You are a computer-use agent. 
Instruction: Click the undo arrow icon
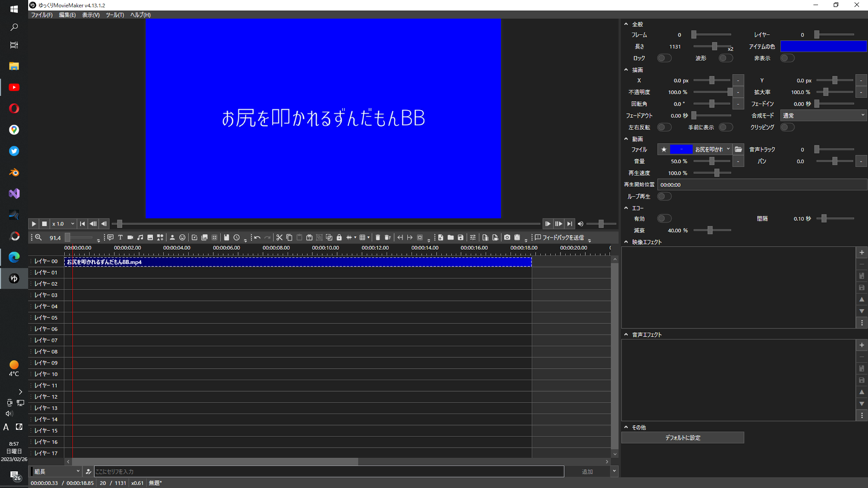[257, 238]
